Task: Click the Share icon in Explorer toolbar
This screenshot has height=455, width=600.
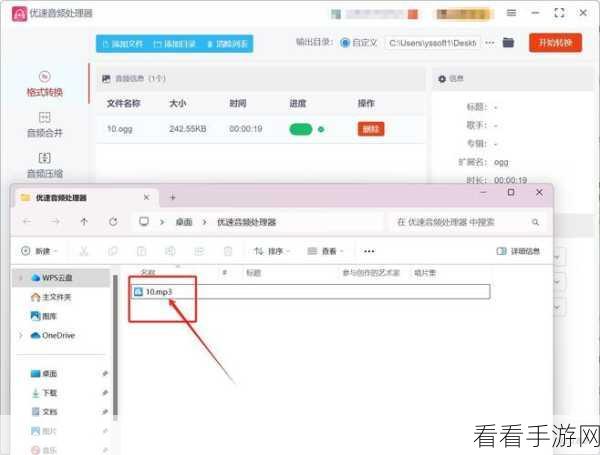Action: tap(199, 251)
